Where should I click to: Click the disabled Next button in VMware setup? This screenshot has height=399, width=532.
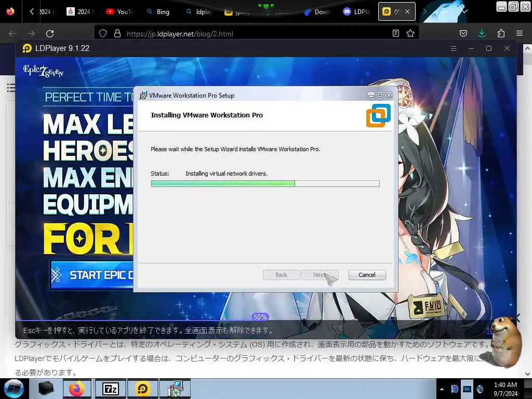pos(320,275)
